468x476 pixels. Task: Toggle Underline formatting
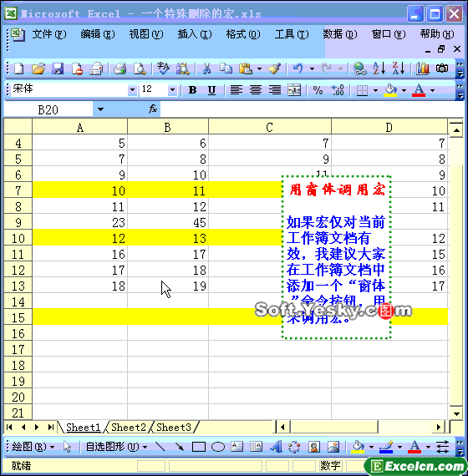pos(211,90)
